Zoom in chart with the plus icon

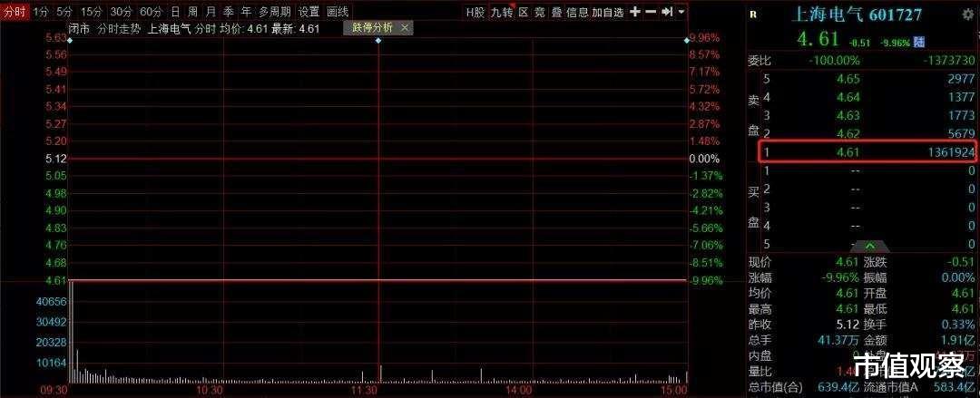[x=634, y=12]
